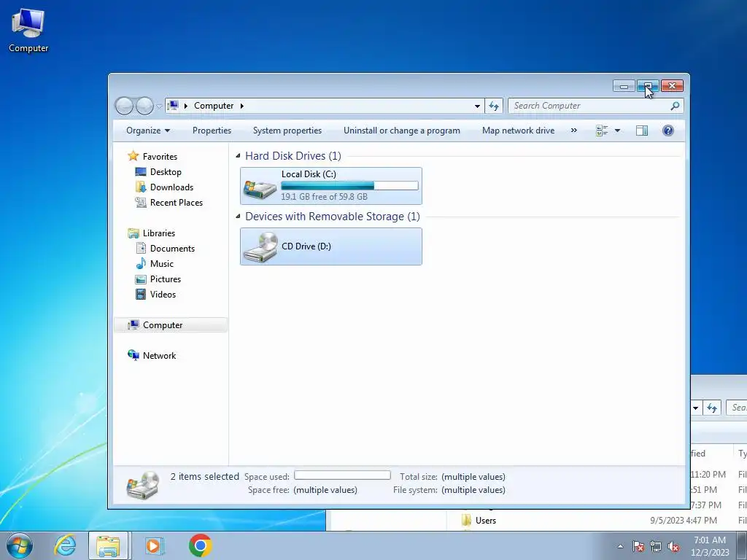Open the Organize menu
This screenshot has width=747, height=560.
(x=147, y=131)
